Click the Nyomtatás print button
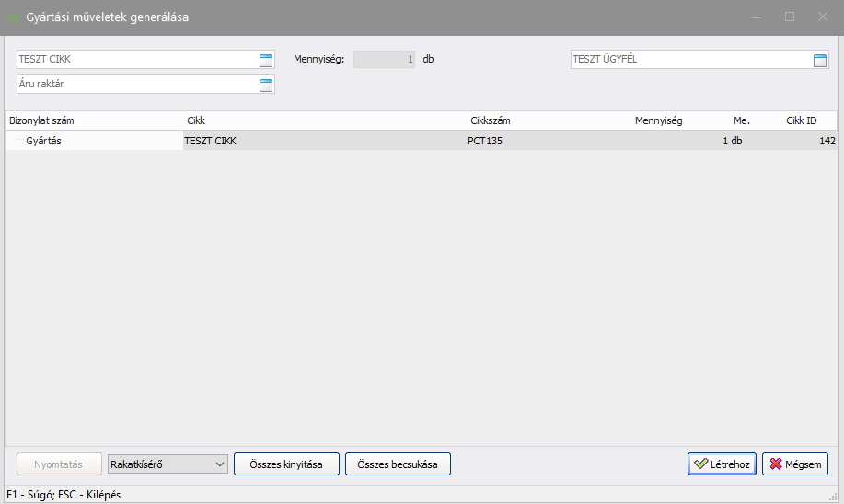Image resolution: width=844 pixels, height=504 pixels. click(58, 464)
